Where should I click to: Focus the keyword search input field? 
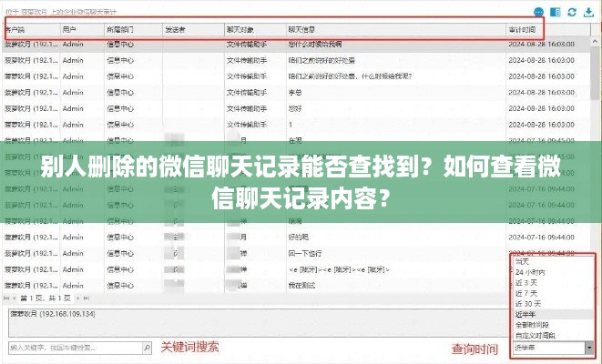(76, 348)
